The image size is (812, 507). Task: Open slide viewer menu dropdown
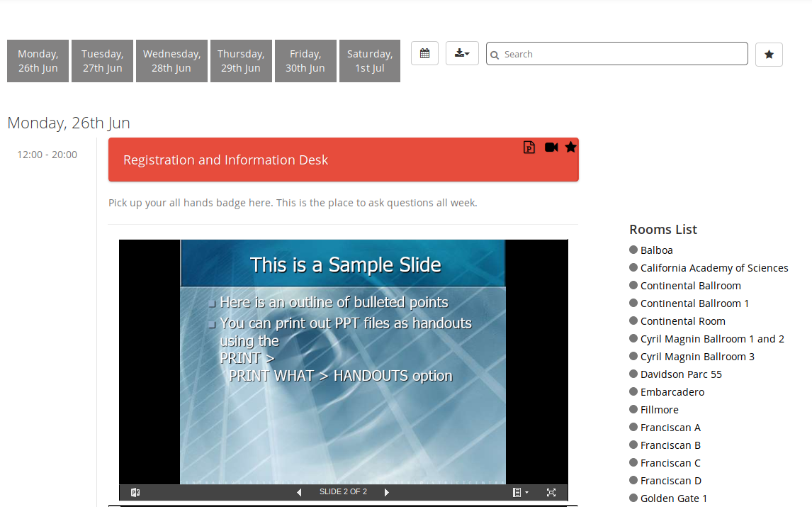coord(520,493)
